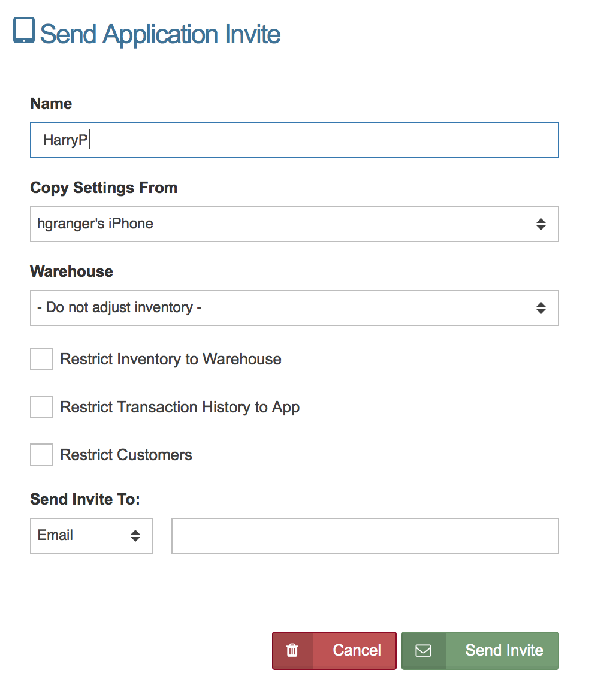Click the 'Restrict Inventory to Warehouse' label text
Screen dimensions: 616x700
click(x=171, y=359)
